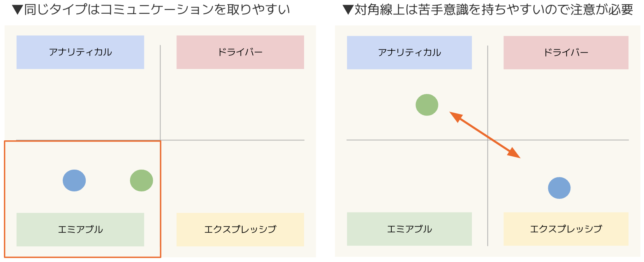Click the blue circle in right diagram
This screenshot has width=644, height=262.
point(559,188)
